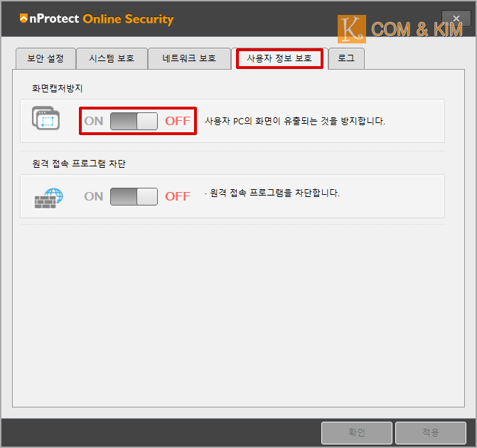Open the 보안 설정 tab
The height and width of the screenshot is (448, 477).
pyautogui.click(x=45, y=58)
